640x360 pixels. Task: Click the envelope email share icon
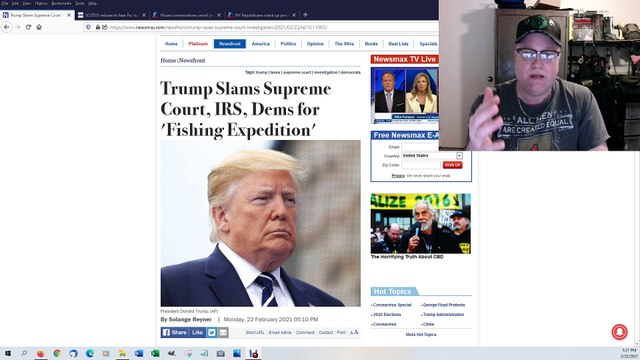[x=223, y=332]
